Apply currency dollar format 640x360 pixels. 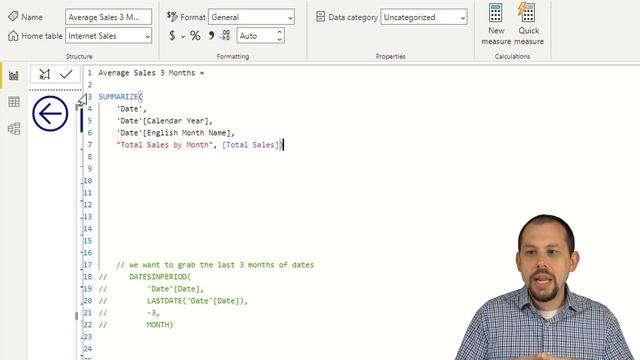pos(172,36)
